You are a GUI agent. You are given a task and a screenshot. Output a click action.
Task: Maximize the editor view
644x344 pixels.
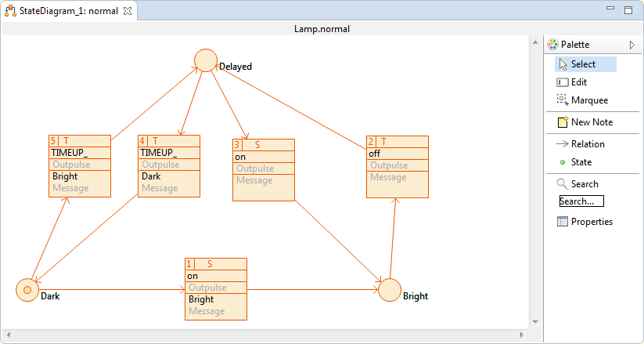[x=628, y=10]
